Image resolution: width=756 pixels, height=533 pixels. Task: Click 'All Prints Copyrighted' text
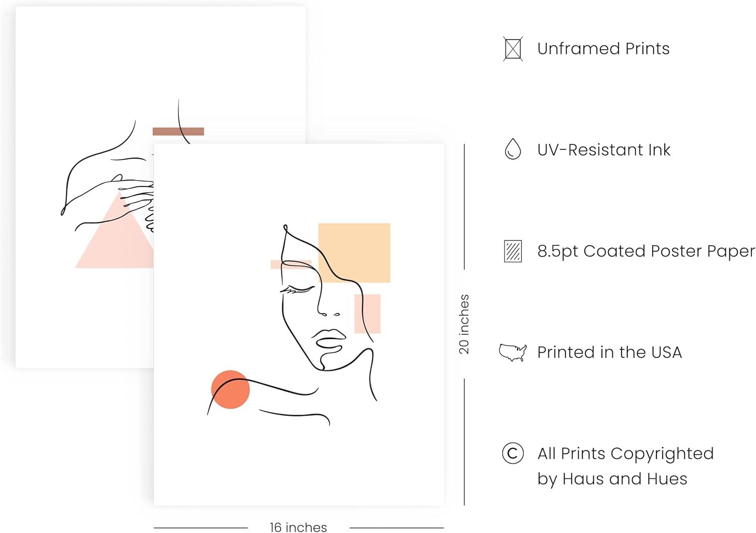click(x=625, y=453)
